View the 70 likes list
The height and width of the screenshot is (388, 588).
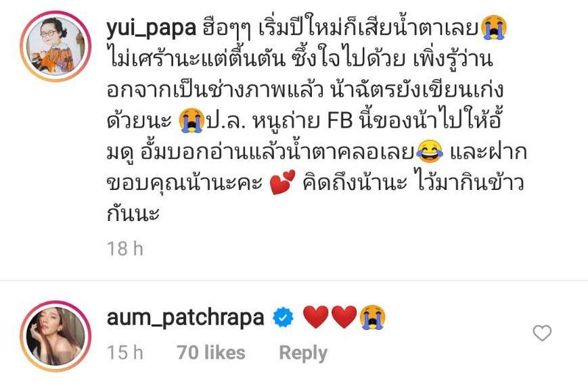click(x=211, y=352)
